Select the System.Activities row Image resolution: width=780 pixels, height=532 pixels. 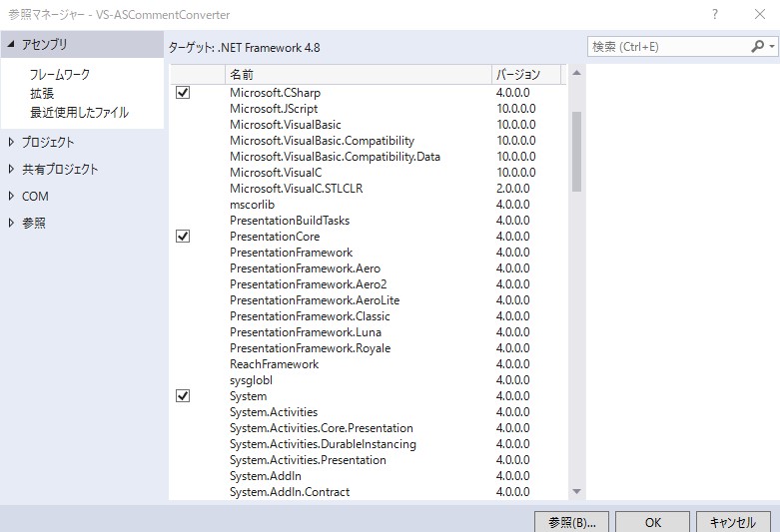(369, 411)
